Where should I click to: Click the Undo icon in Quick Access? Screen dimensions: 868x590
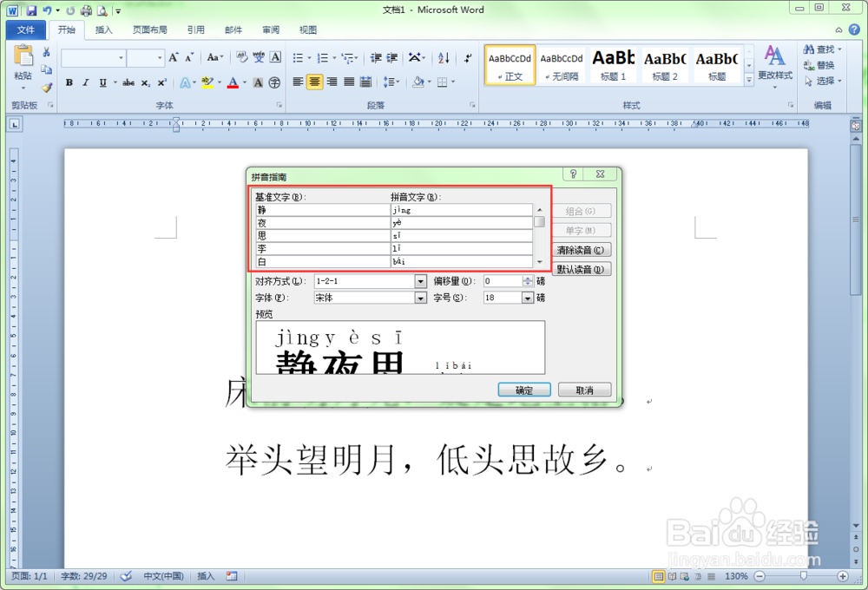(x=47, y=10)
